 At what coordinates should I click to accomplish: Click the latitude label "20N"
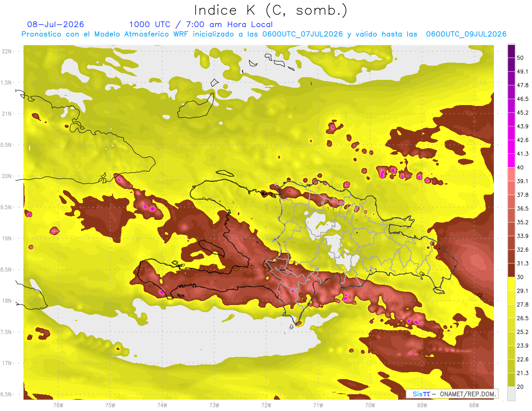(7, 176)
